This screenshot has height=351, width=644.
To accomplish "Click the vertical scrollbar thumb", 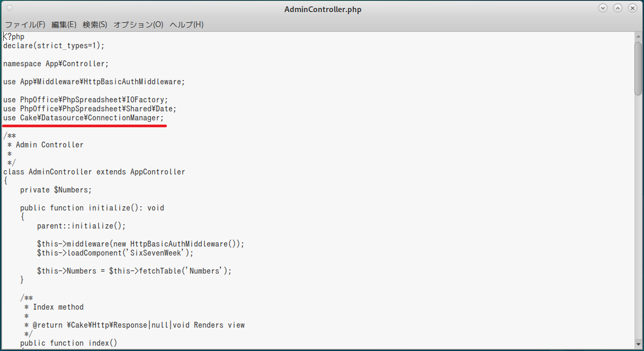I will click(638, 68).
